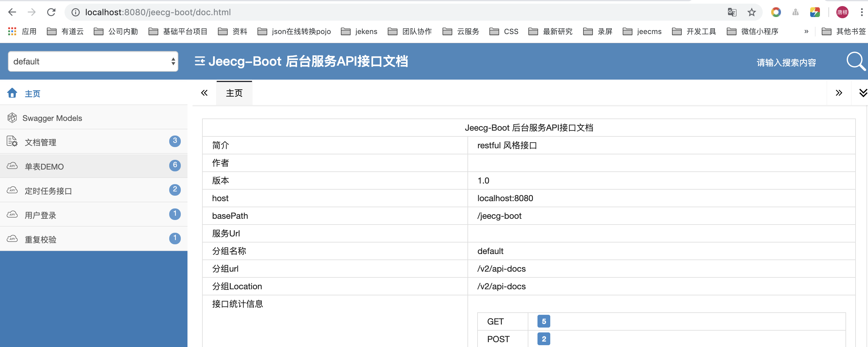Image resolution: width=868 pixels, height=347 pixels.
Task: Click the navigation back arrow
Action: (x=12, y=12)
